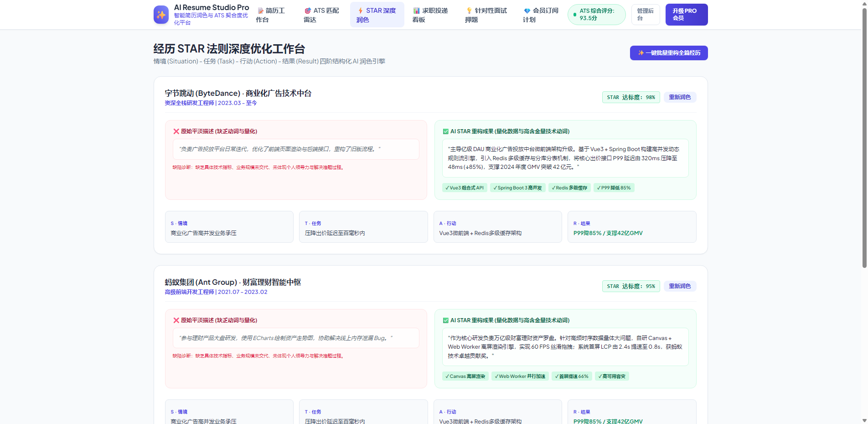
Task: Click the 蚂蚁集团 (Ant Group) section title
Action: coord(232,282)
